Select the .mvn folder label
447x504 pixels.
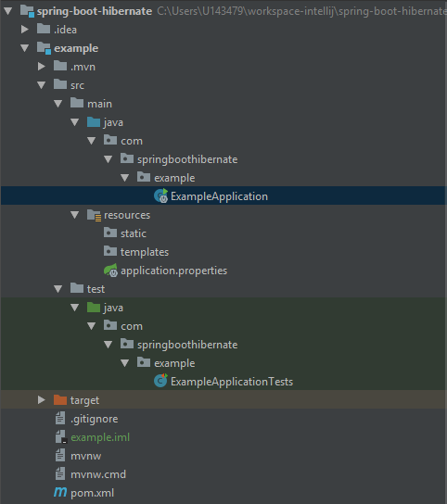(x=83, y=67)
